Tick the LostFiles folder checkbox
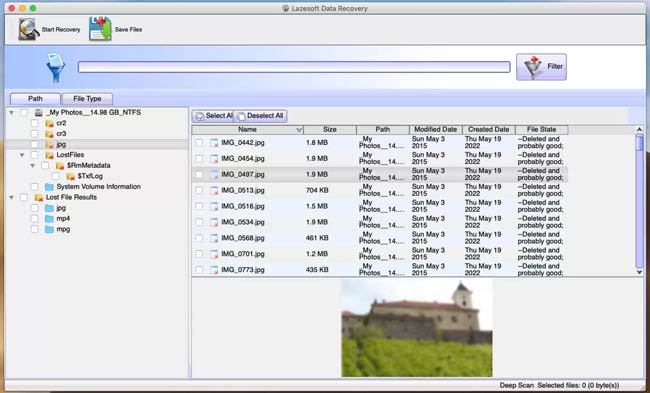Viewport: 650px width, 393px height. pyautogui.click(x=35, y=155)
